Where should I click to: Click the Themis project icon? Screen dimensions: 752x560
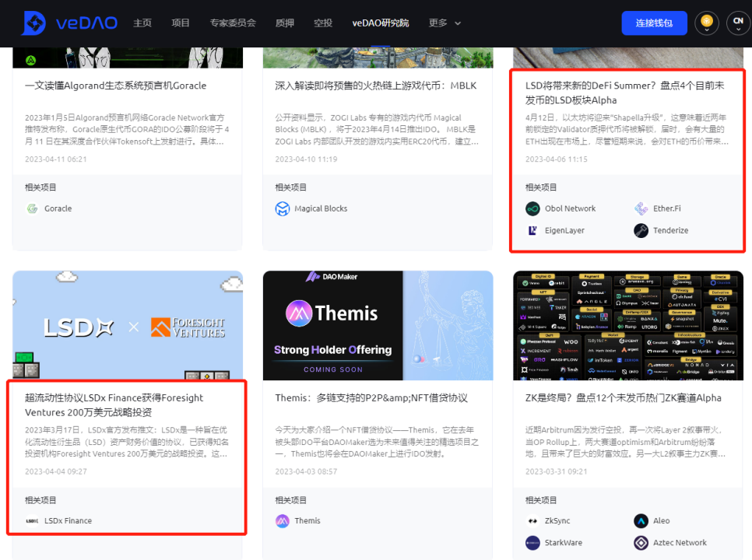(283, 520)
